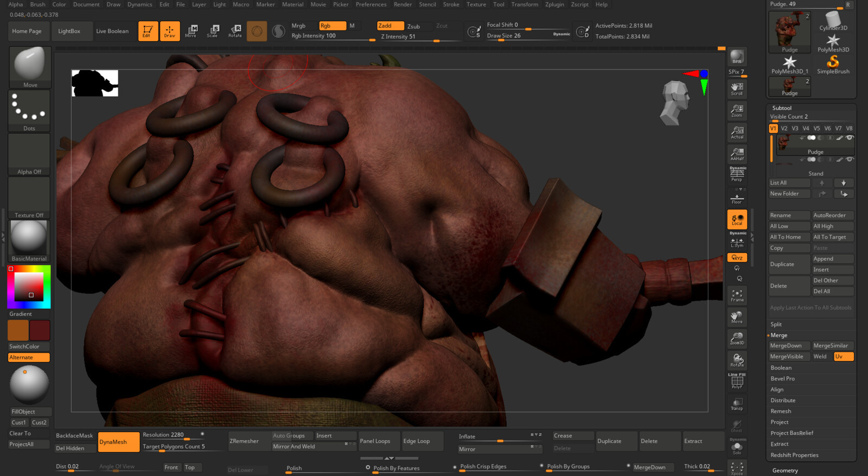Toggle the Rgb channel button
This screenshot has height=476, width=868.
point(332,26)
